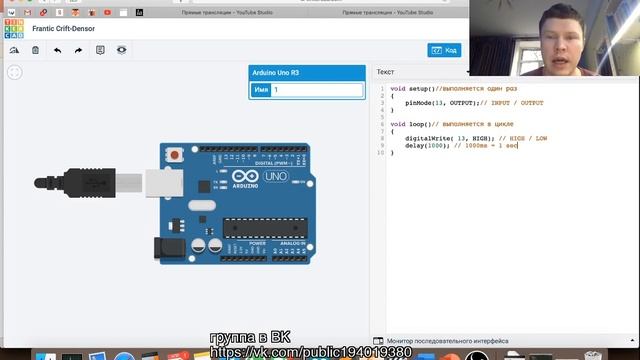Click the Имя name input field

coord(317,90)
